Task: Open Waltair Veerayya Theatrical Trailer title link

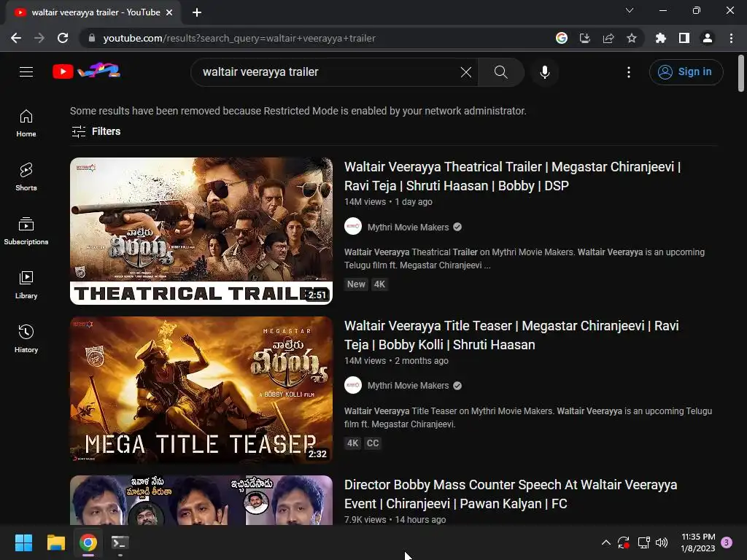Action: pyautogui.click(x=513, y=176)
